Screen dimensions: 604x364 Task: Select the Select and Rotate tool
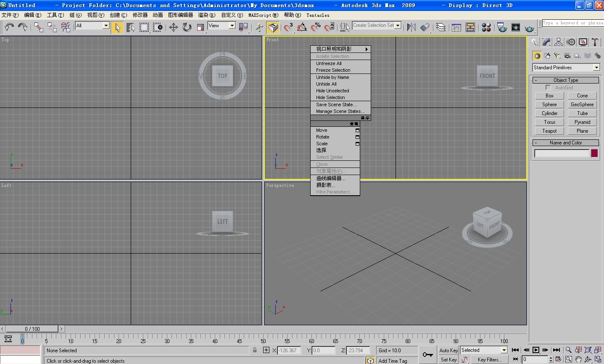click(x=187, y=27)
